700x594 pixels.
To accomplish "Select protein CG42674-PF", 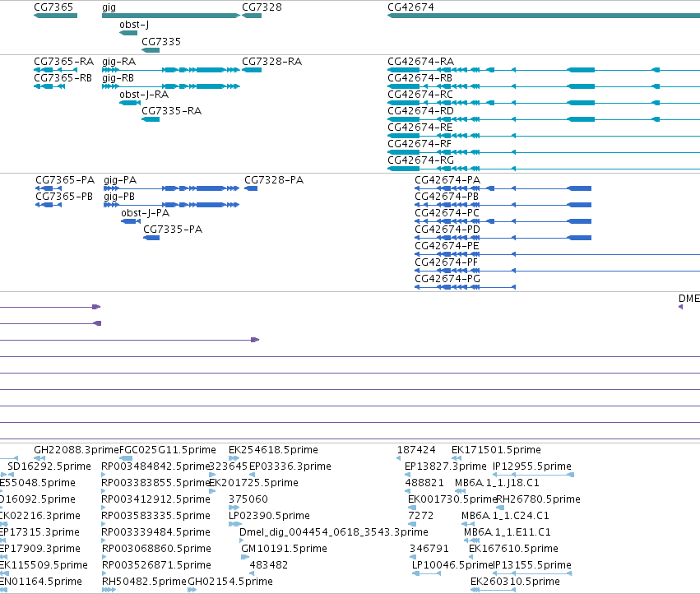I will click(557, 271).
